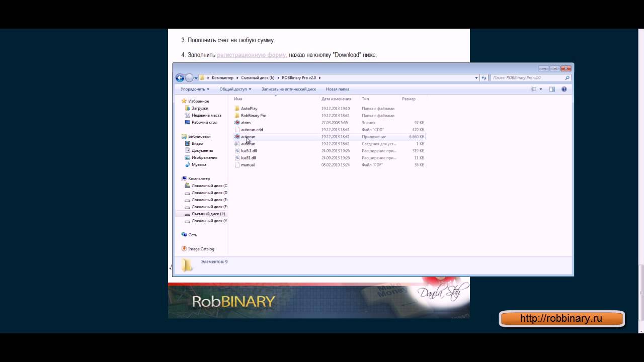This screenshot has width=644, height=362.
Task: Select Локальный диск (D:) in the tree
Action: [209, 193]
